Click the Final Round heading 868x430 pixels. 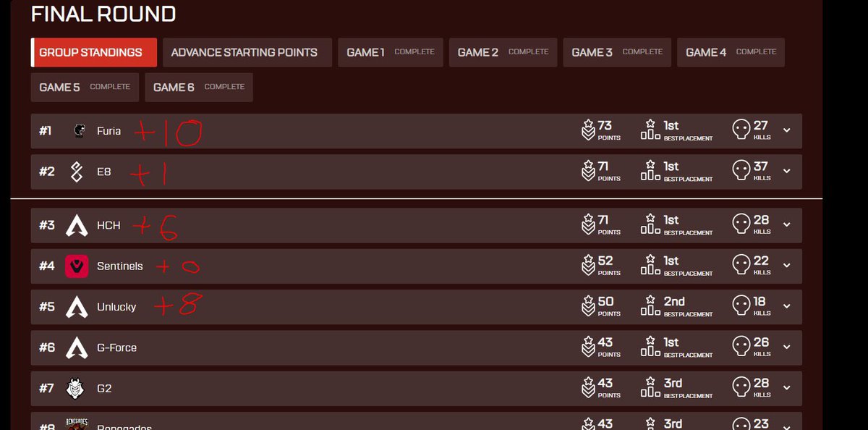coord(103,14)
